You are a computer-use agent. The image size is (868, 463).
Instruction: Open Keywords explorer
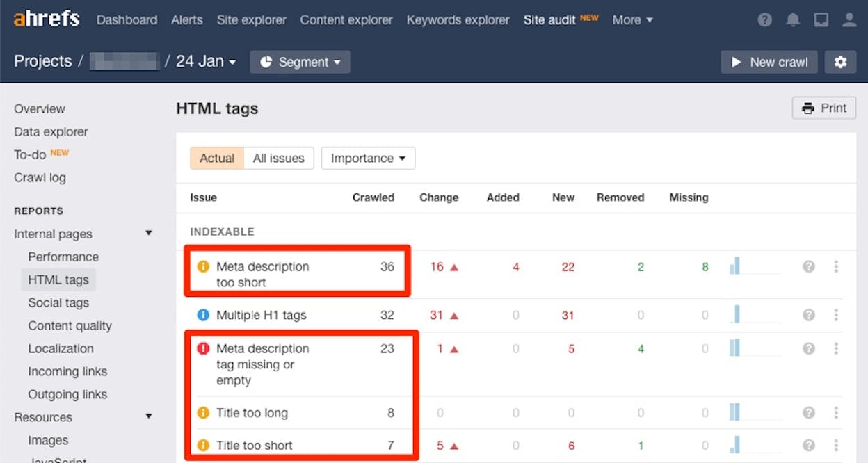click(x=458, y=20)
